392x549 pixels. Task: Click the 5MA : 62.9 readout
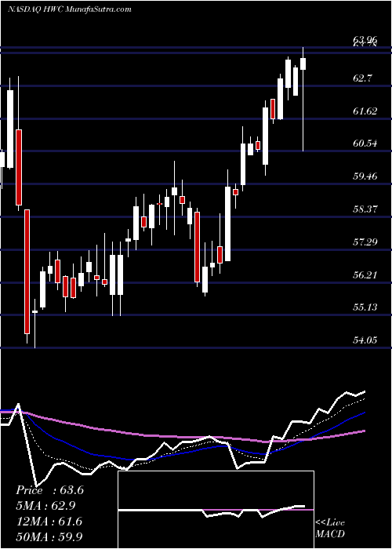coord(45,506)
